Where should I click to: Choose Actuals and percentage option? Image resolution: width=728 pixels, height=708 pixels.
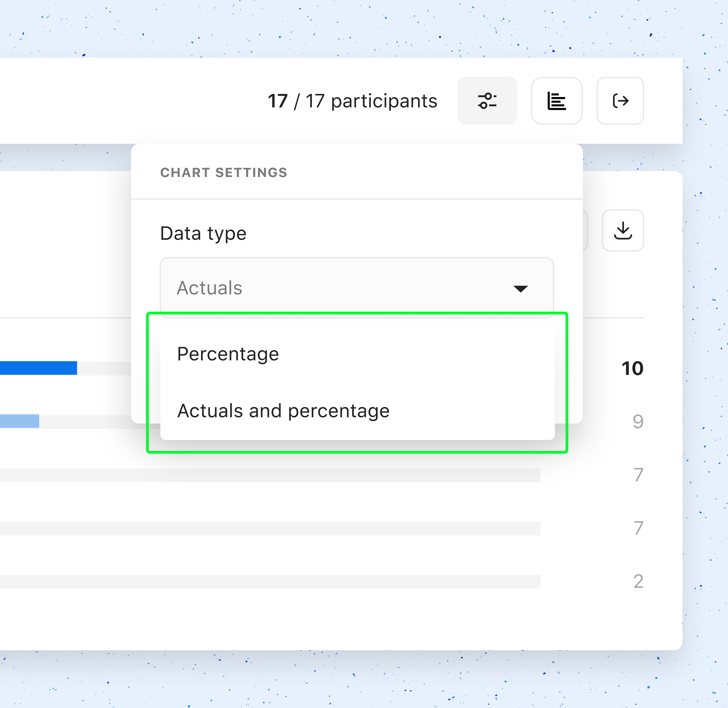pos(283,410)
